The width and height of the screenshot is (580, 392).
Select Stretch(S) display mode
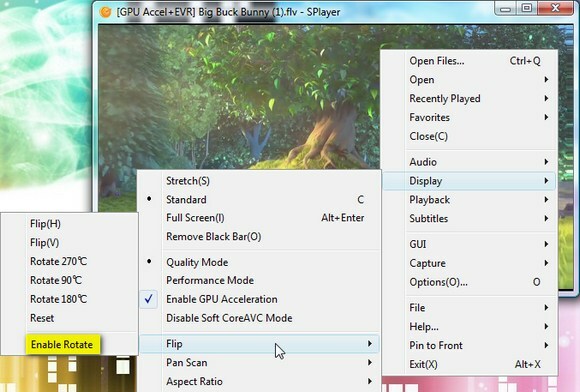tap(259, 181)
